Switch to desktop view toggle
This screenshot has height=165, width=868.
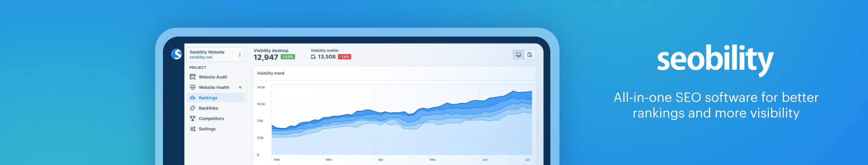[x=518, y=55]
